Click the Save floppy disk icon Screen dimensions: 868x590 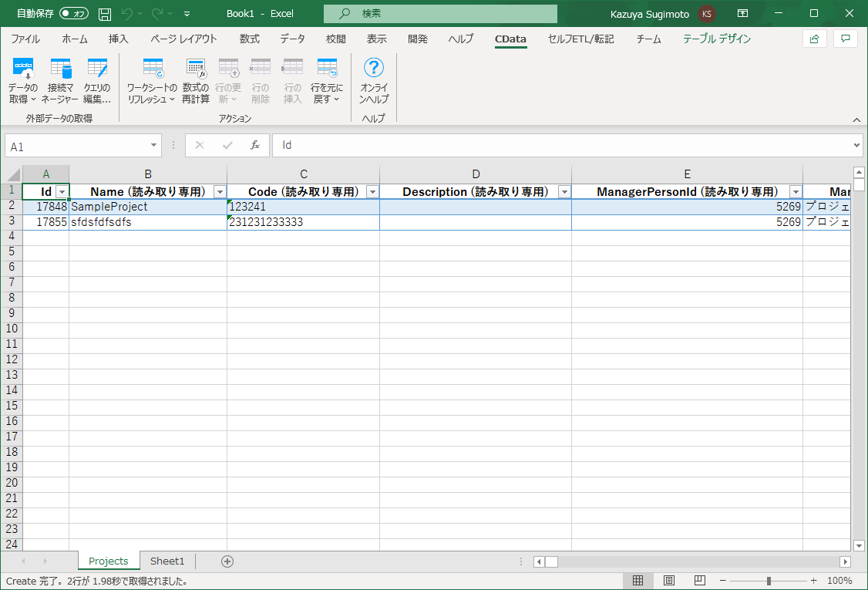coord(105,14)
